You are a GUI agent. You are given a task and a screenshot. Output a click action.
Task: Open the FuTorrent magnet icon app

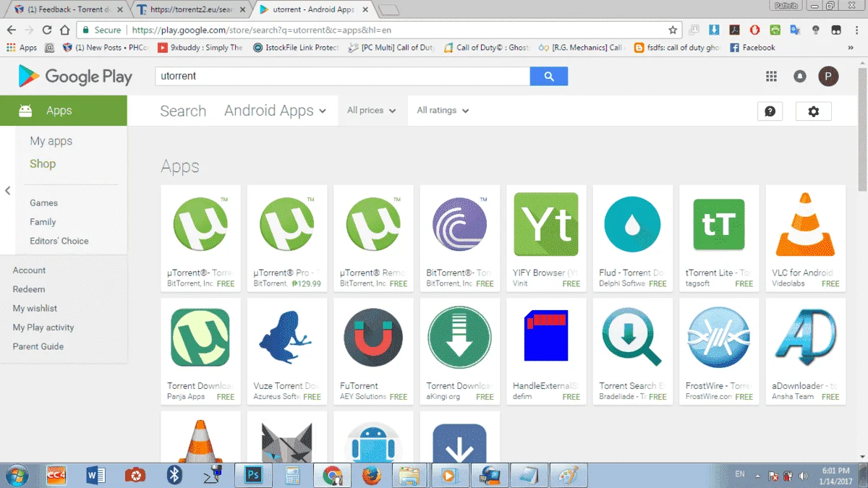click(373, 337)
